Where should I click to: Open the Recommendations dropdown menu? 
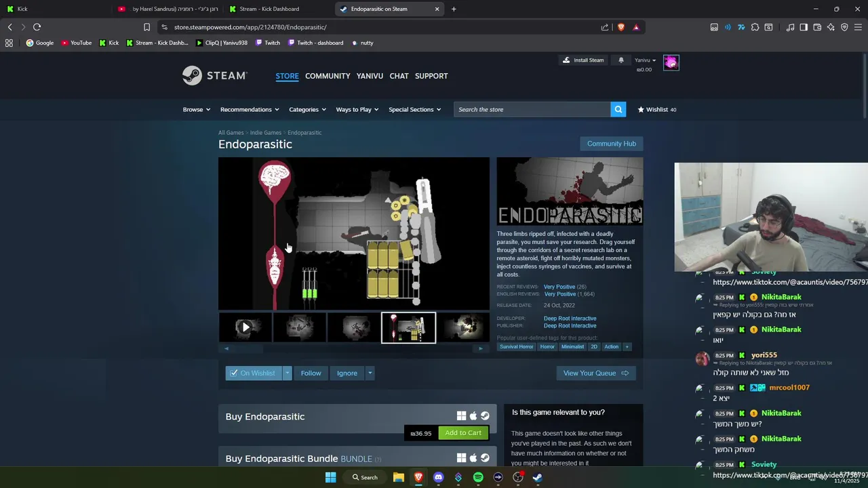coord(250,109)
